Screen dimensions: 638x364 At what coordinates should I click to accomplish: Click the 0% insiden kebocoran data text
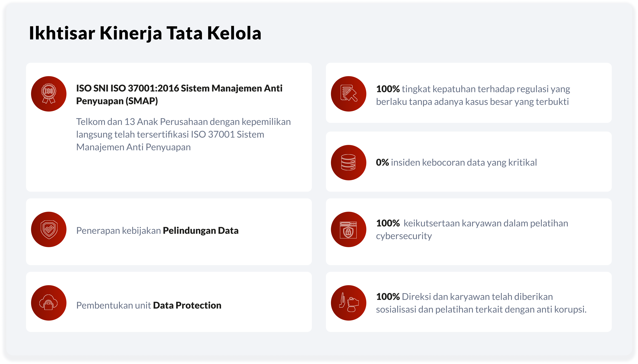[456, 162]
